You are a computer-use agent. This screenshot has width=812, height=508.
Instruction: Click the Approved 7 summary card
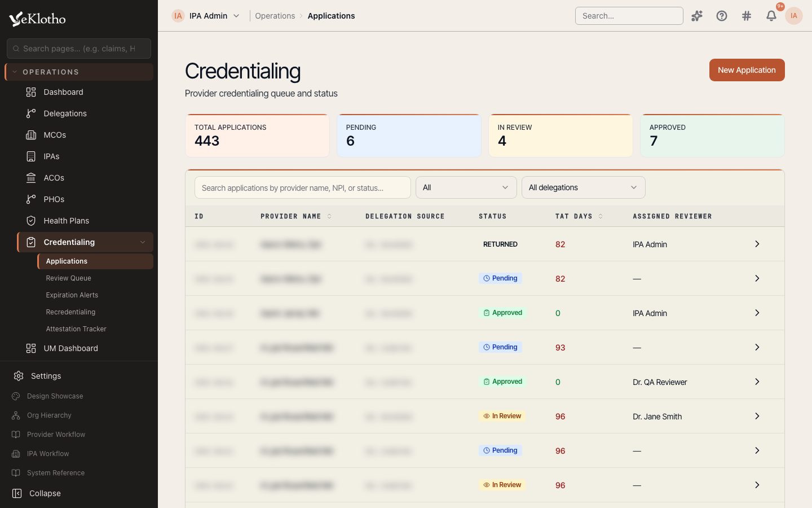712,135
